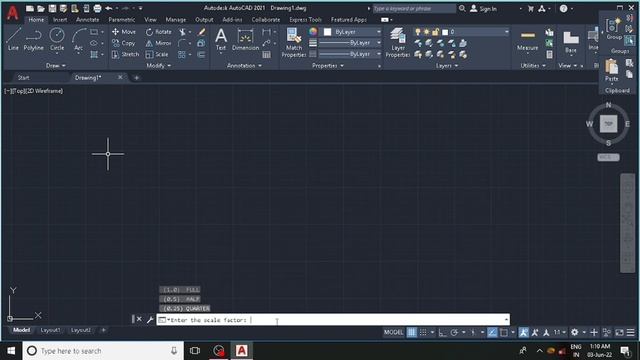640x360 pixels.
Task: Activate the Mirror command
Action: (159, 43)
